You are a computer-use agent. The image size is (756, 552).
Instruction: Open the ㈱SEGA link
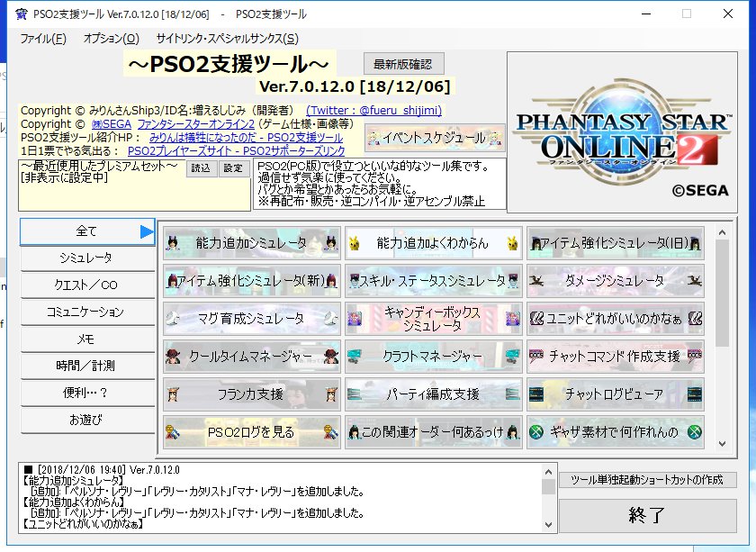112,124
